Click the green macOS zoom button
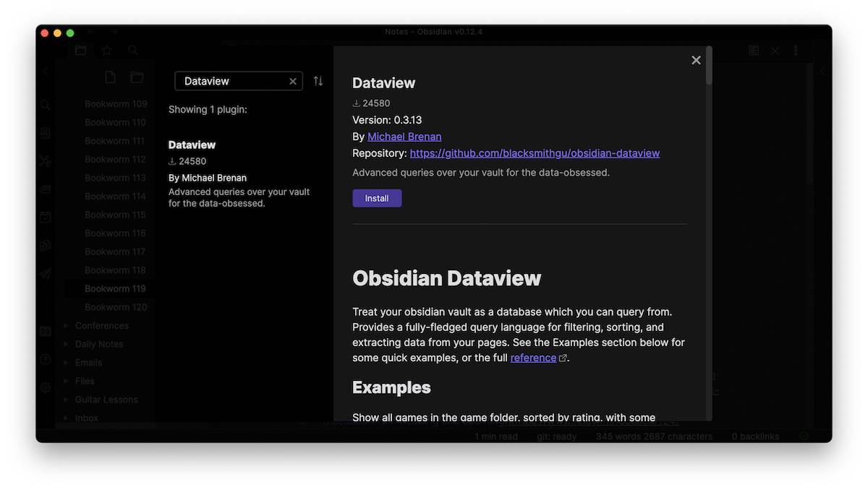This screenshot has width=868, height=490. pos(70,33)
